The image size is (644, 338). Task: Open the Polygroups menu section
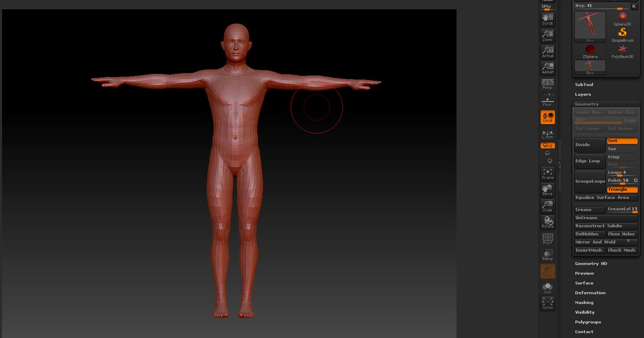[588, 322]
